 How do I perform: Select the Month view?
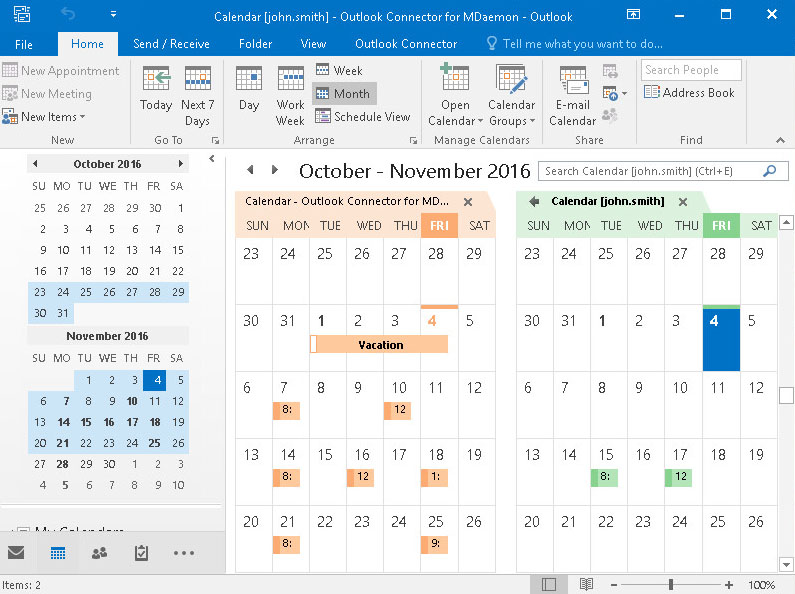pos(343,94)
